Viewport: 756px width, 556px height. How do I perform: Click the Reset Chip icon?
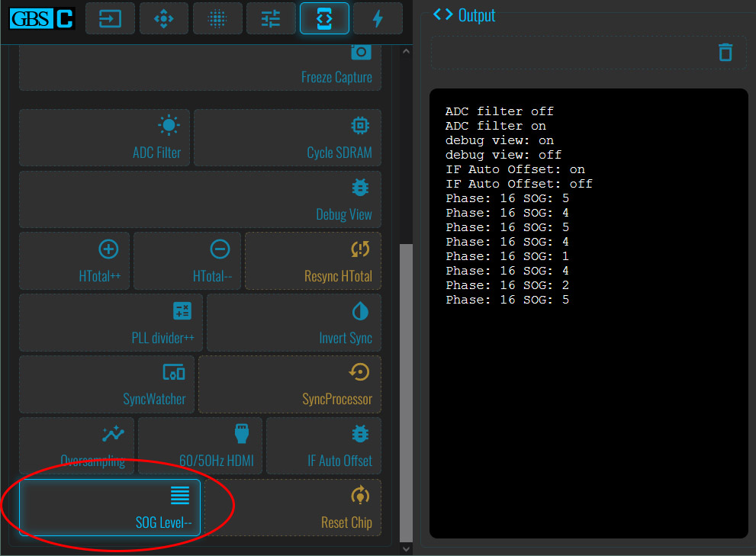coord(360,495)
